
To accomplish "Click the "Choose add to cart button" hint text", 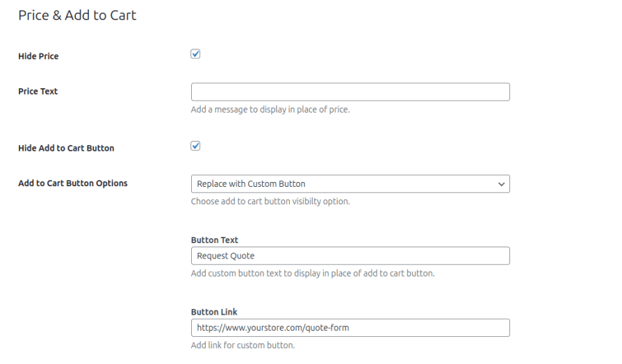I will pos(270,202).
